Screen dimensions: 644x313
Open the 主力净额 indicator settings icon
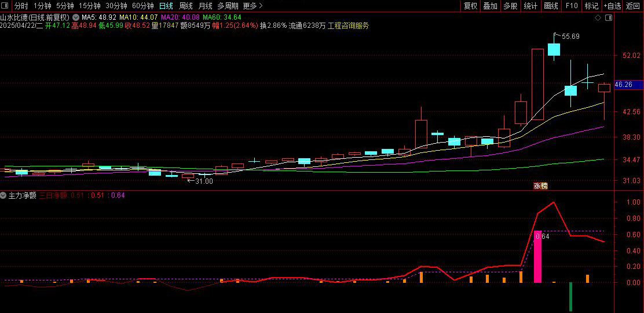(x=3, y=196)
